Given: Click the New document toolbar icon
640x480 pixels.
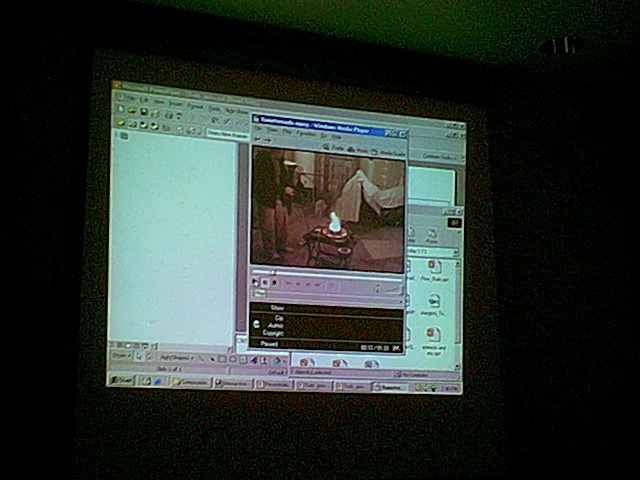Looking at the screenshot, I should tap(120, 110).
